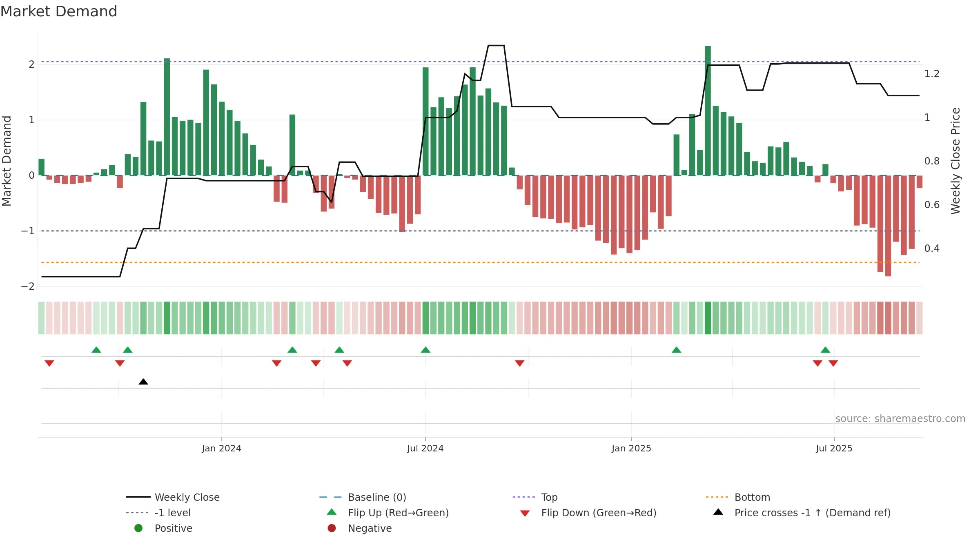Click the legend black triangle icon

(718, 512)
